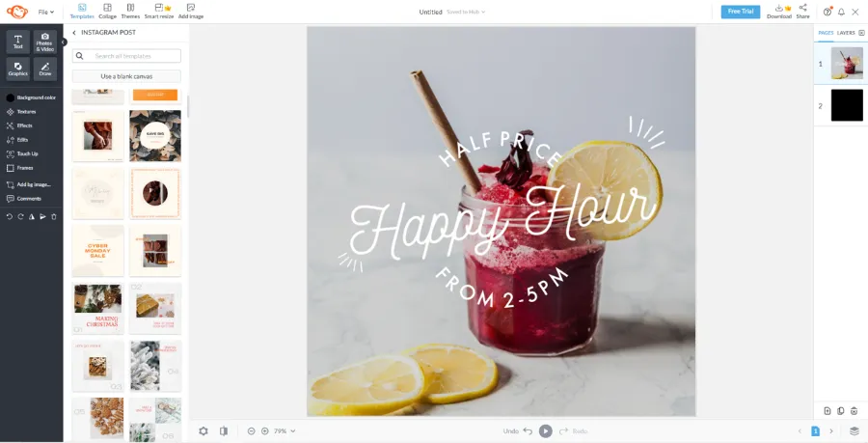
Task: Click the PicMonkey logo icon
Action: pyautogui.click(x=17, y=11)
